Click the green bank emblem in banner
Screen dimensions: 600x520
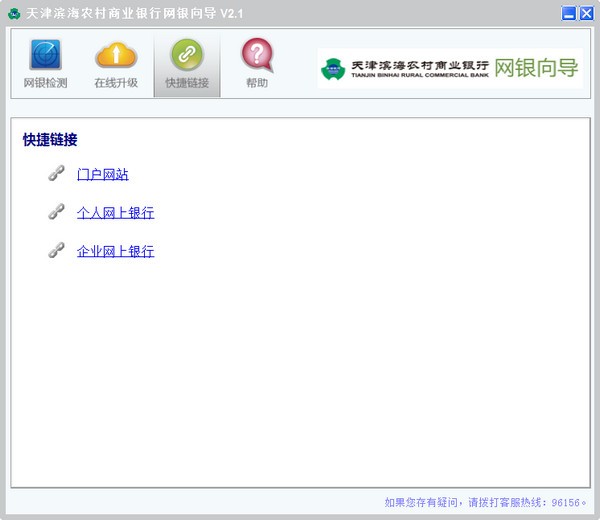pyautogui.click(x=333, y=69)
